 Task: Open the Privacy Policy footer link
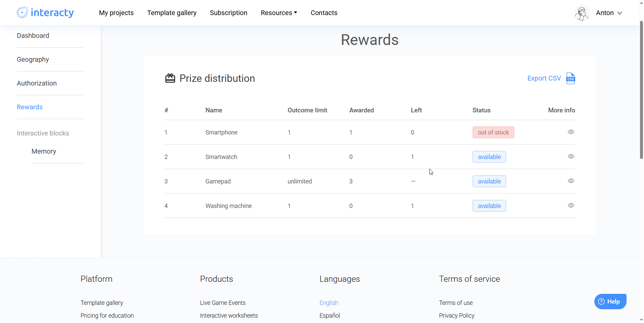(457, 316)
